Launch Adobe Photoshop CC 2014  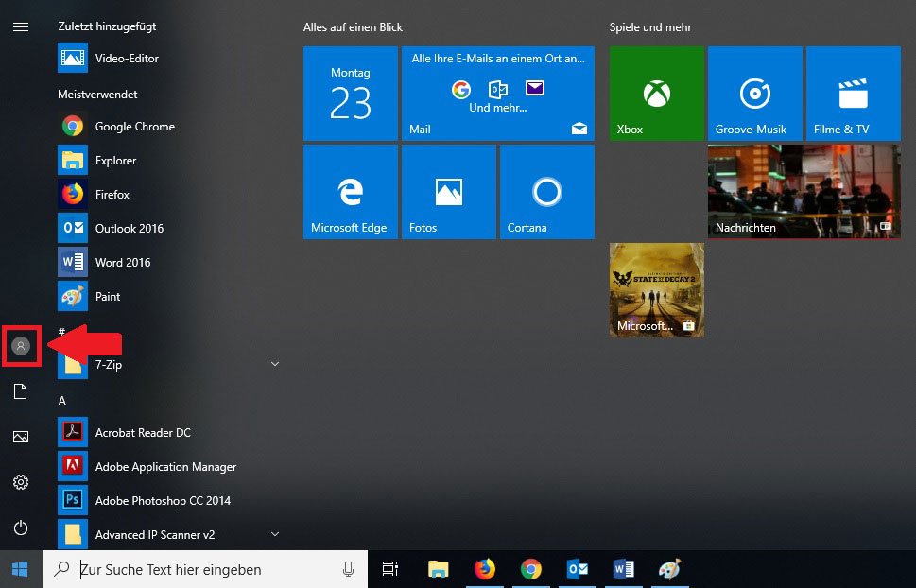169,500
